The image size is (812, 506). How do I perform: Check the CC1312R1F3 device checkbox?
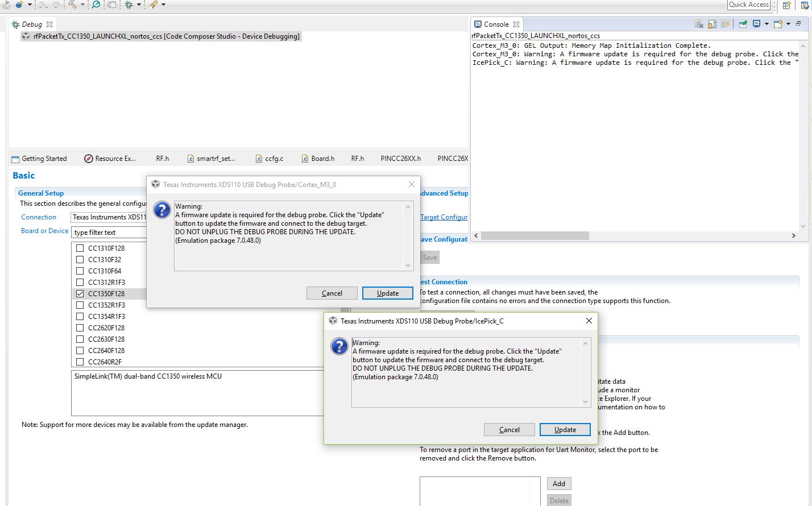click(80, 282)
